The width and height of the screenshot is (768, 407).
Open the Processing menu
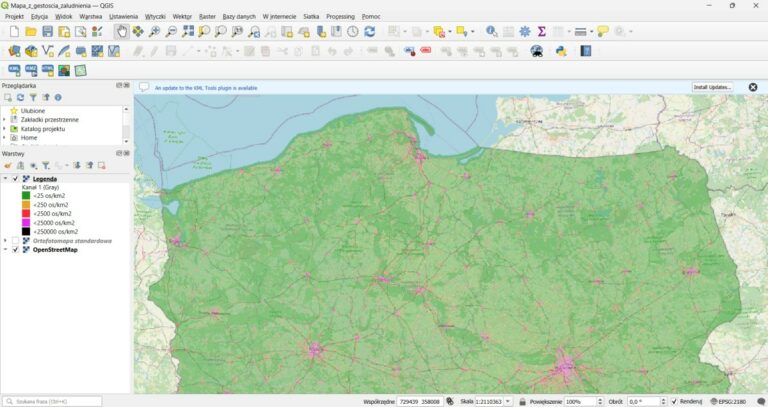click(x=339, y=17)
